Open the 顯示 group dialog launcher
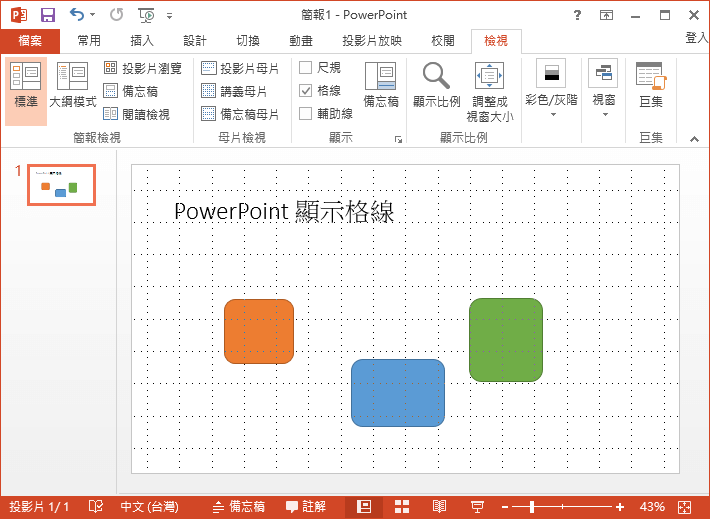Screen dimensions: 710x519 (x=398, y=139)
